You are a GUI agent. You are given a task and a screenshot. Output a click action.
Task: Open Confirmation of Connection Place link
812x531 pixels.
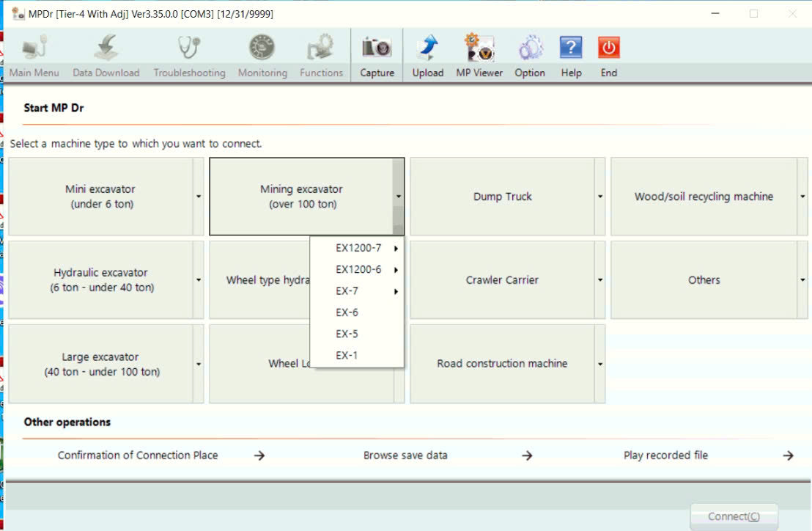(x=138, y=455)
